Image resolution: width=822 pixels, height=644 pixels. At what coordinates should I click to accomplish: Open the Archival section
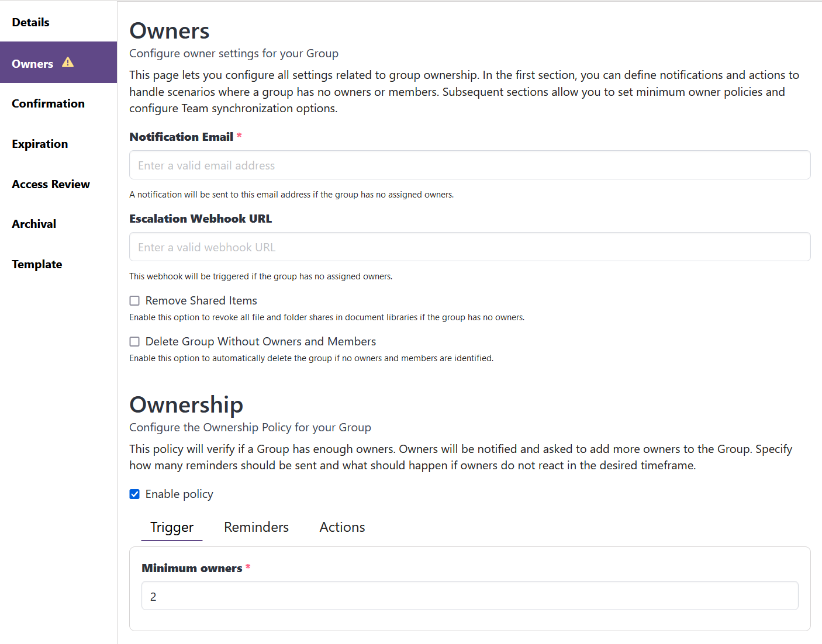(x=34, y=224)
